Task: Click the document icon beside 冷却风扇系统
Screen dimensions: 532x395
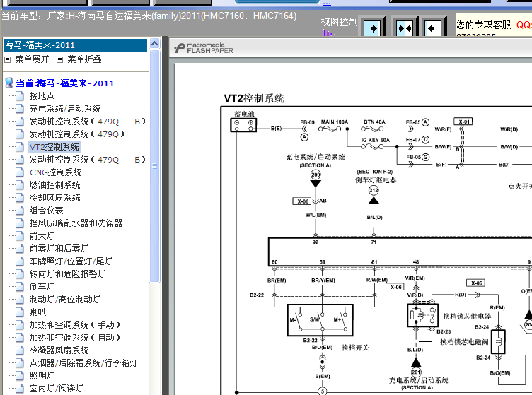Action: pyautogui.click(x=20, y=198)
